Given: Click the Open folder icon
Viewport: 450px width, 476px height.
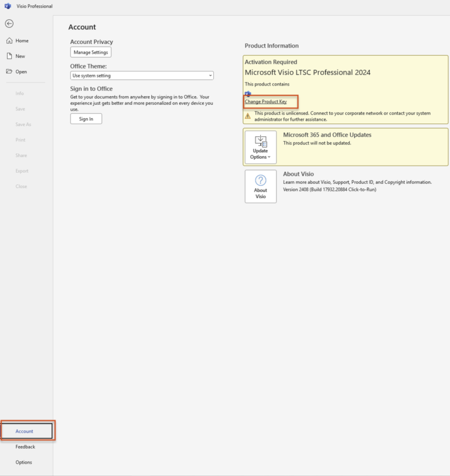Looking at the screenshot, I should [9, 71].
